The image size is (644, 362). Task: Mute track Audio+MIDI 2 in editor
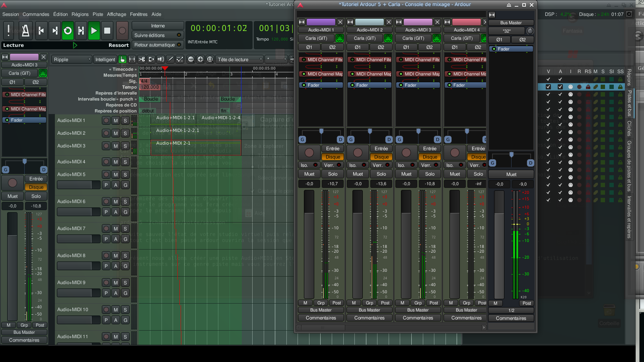point(116,134)
